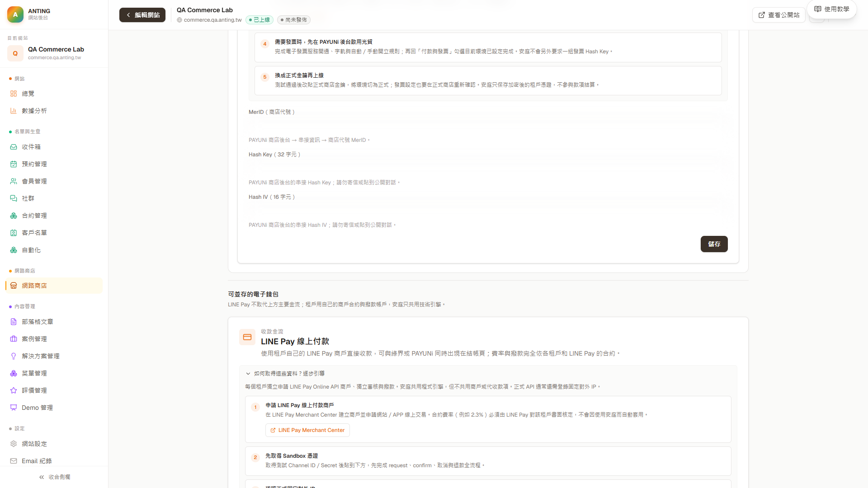Collapse the sidebar with 收合側欄
868x488 pixels.
[54, 477]
